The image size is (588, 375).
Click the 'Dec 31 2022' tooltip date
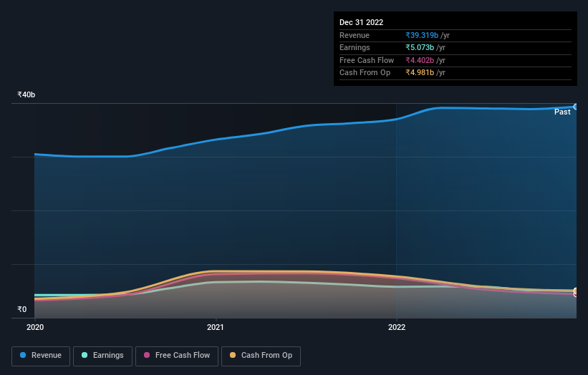pyautogui.click(x=361, y=22)
